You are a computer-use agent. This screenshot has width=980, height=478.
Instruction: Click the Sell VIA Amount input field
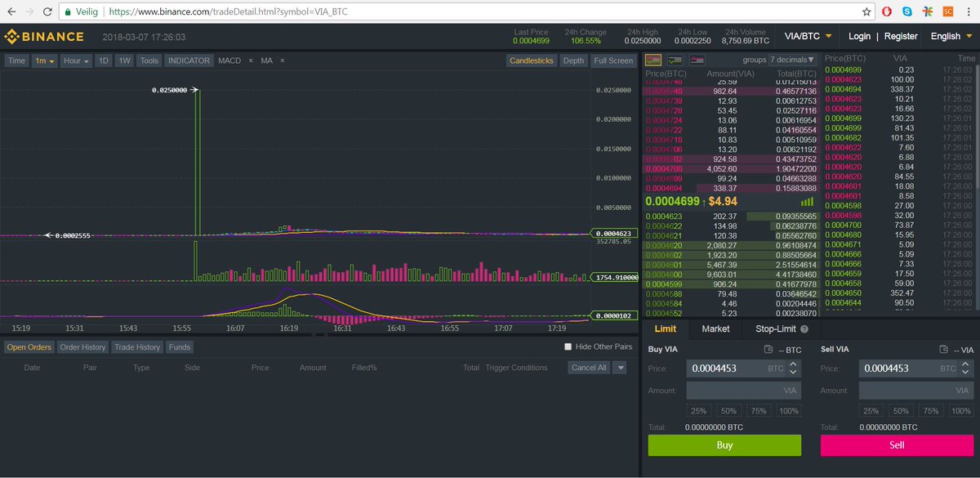click(916, 391)
